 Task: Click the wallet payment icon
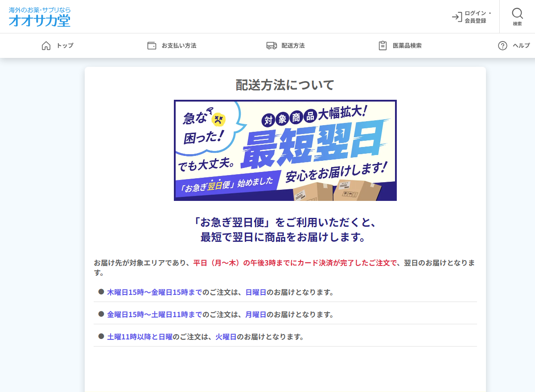pyautogui.click(x=152, y=45)
